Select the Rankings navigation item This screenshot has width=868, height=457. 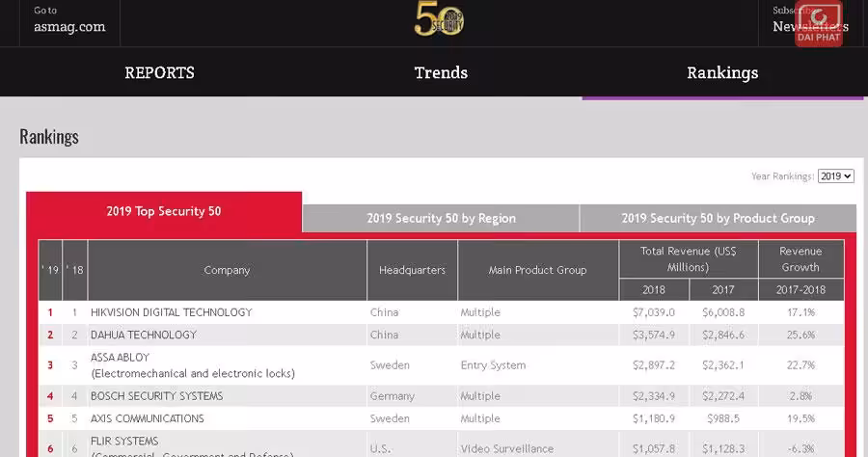(x=721, y=73)
